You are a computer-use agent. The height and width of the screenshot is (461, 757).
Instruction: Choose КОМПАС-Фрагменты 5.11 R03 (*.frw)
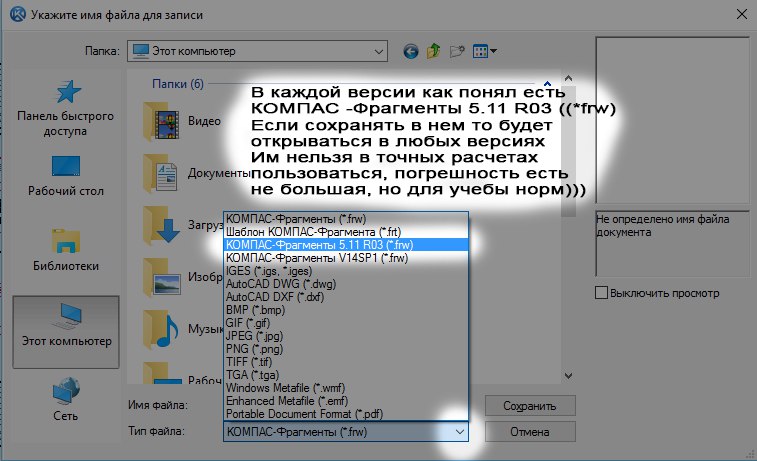pos(346,245)
